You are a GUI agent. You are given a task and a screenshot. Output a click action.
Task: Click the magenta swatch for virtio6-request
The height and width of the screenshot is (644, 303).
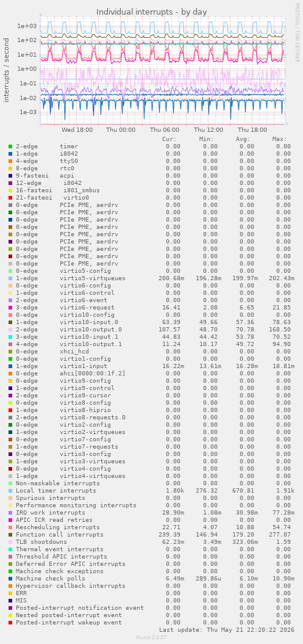pos(10,307)
